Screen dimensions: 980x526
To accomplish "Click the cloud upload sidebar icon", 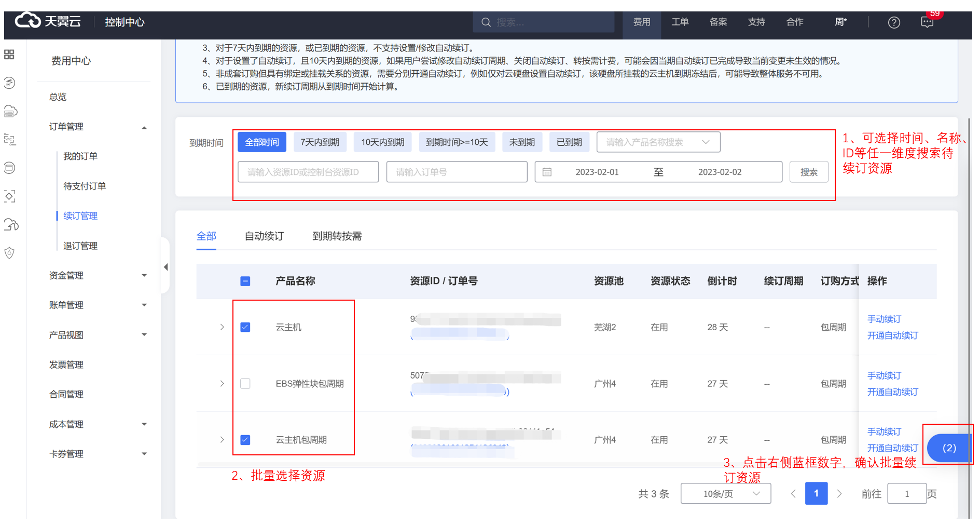I will (x=11, y=224).
